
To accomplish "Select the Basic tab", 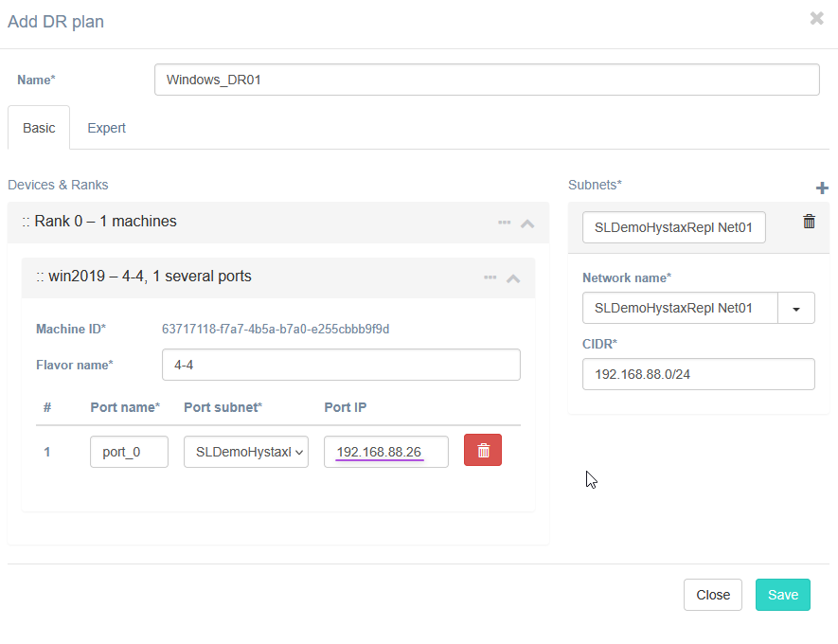I will [x=39, y=128].
